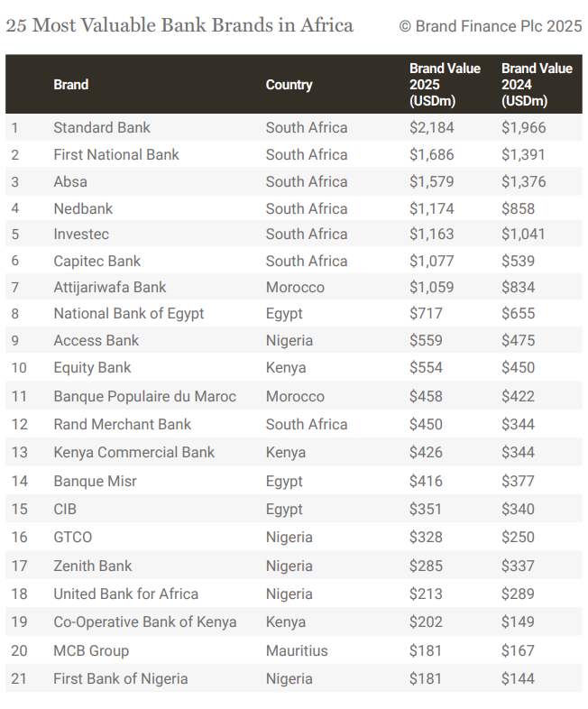Click the Nedbank 2024 value $858
The image size is (588, 709).
(519, 208)
